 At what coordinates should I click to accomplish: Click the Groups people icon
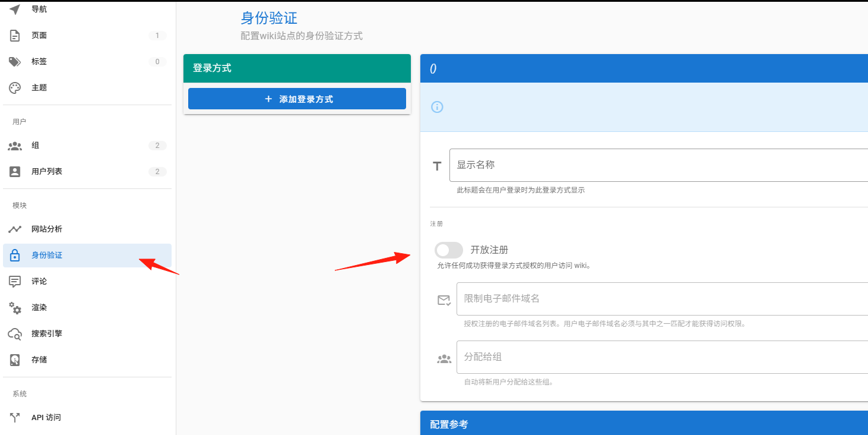[15, 146]
